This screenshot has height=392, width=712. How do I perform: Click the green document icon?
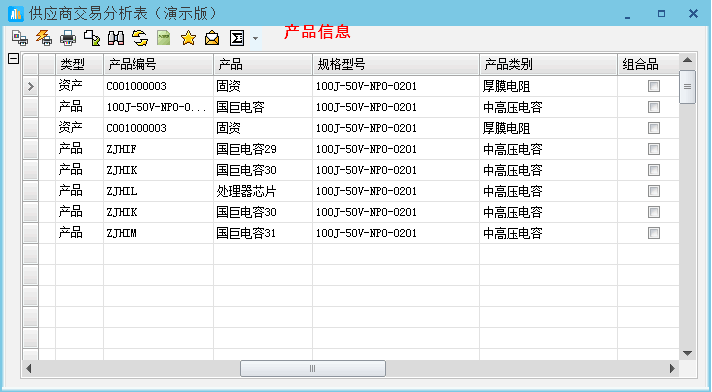click(x=164, y=38)
